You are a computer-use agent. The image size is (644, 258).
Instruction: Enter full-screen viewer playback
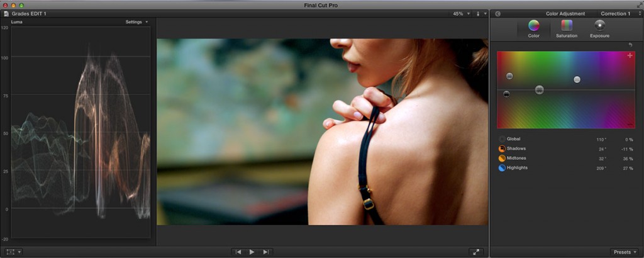(x=475, y=252)
